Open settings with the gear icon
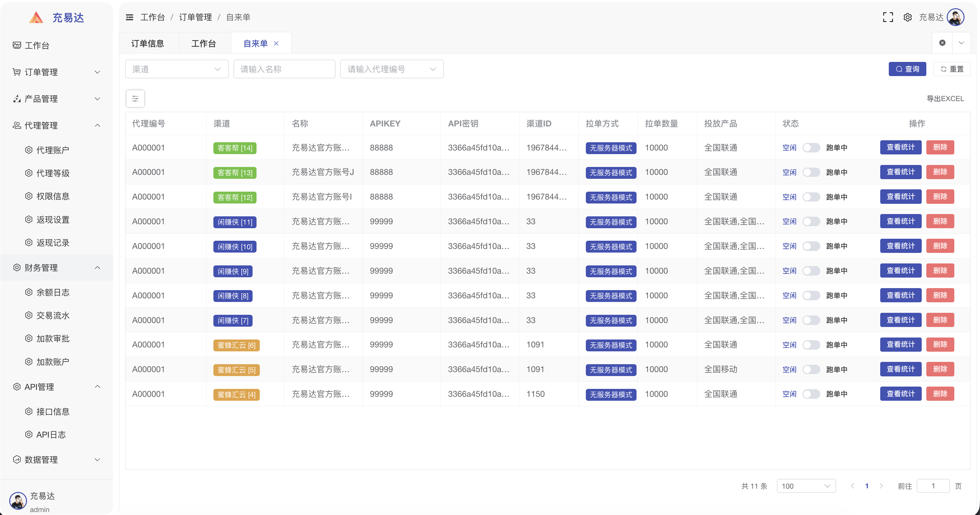 pyautogui.click(x=908, y=17)
